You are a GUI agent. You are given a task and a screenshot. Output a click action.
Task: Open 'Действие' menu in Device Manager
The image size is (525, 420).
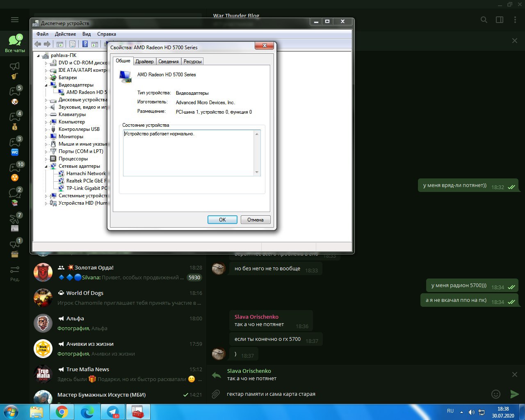point(65,34)
